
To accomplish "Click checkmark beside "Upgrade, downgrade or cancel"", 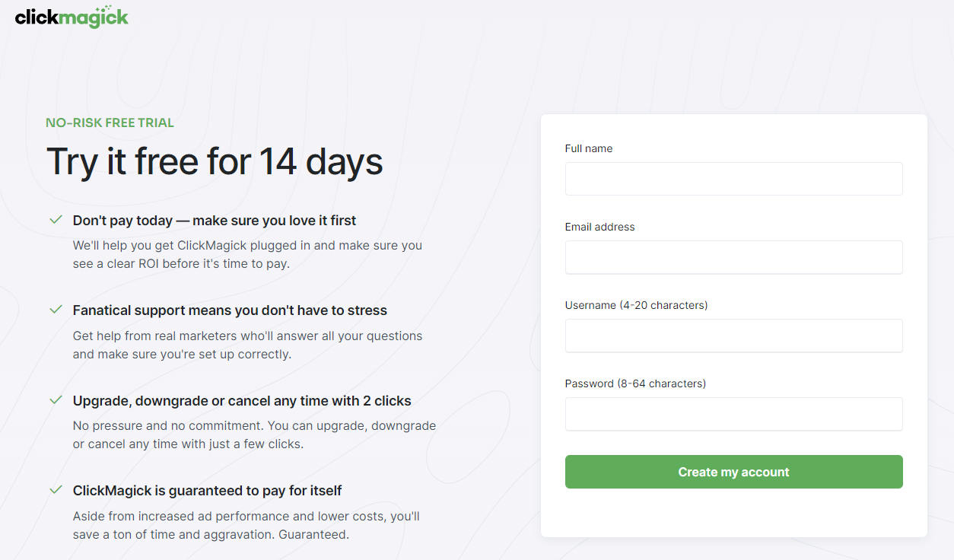I will tap(56, 400).
